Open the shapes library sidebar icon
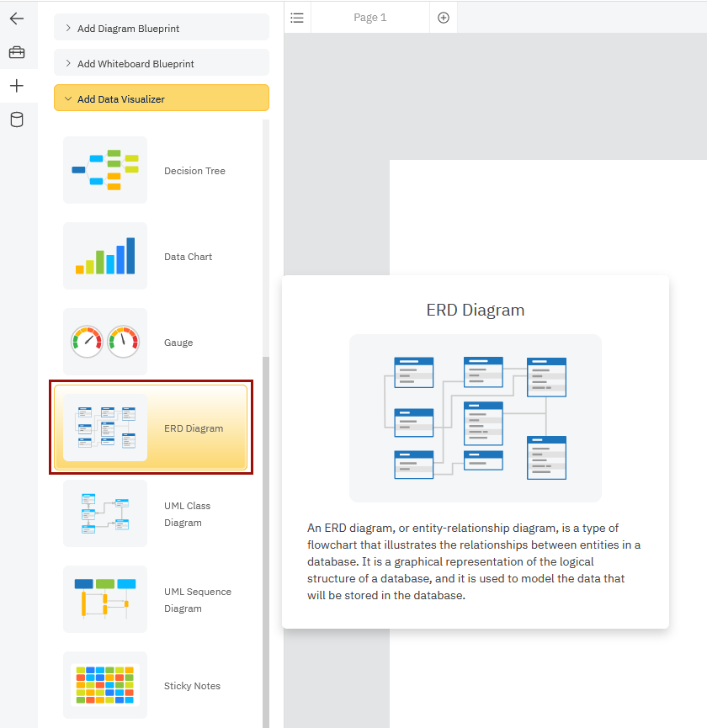 coord(17,51)
